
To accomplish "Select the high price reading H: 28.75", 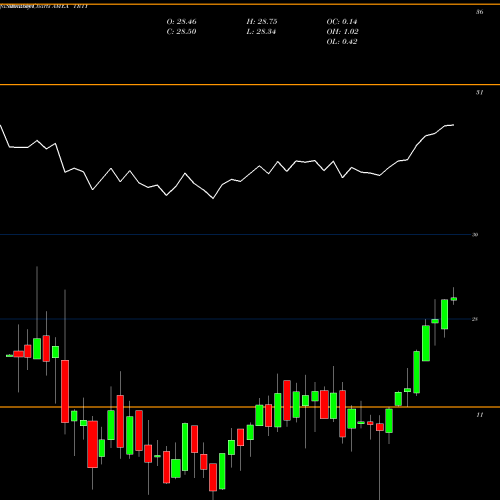I will pos(262,22).
